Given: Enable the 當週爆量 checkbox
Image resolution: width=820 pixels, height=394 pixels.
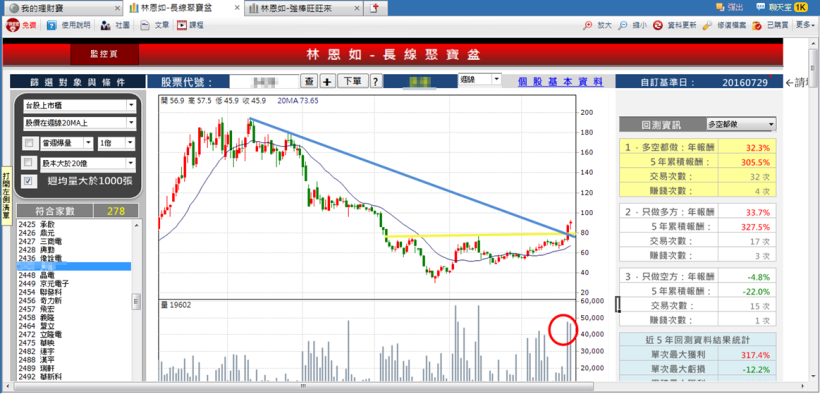Looking at the screenshot, I should 29,143.
